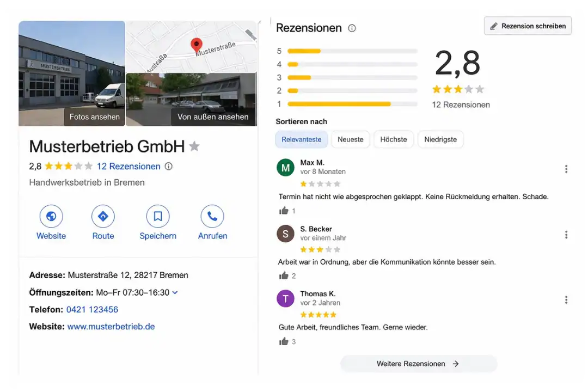Click info icon next to 12 Rezensionen link

click(169, 166)
